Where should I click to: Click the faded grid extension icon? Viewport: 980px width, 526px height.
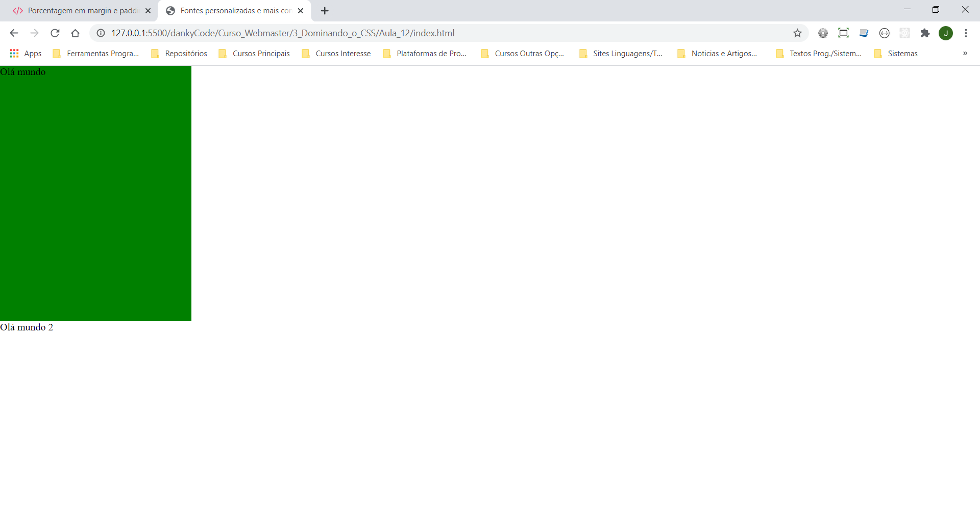point(904,33)
